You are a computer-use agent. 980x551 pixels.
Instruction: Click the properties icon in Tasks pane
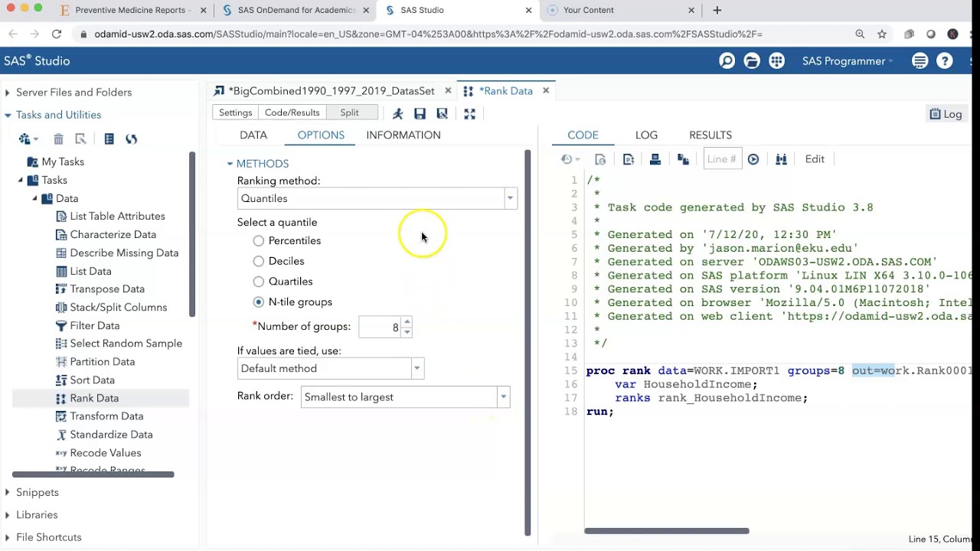click(x=109, y=139)
